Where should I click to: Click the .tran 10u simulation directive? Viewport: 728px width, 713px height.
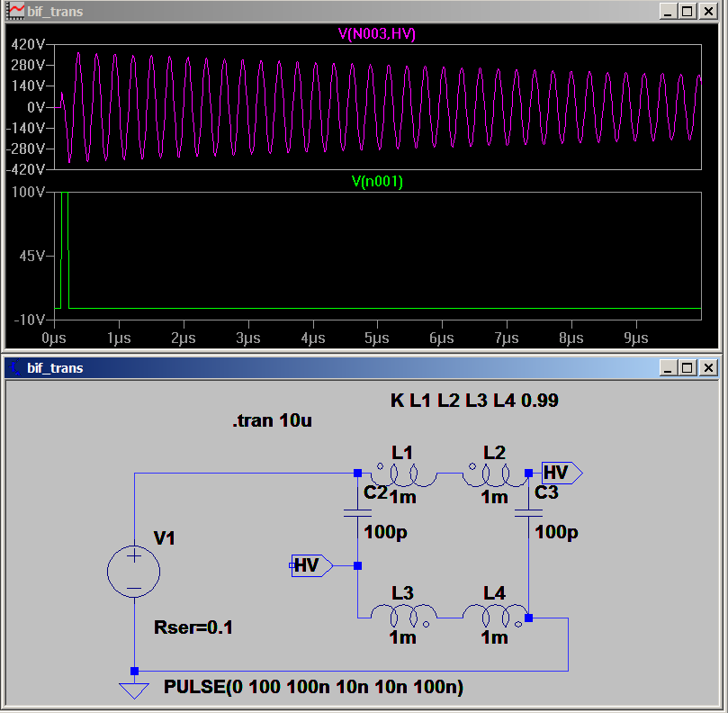click(272, 420)
